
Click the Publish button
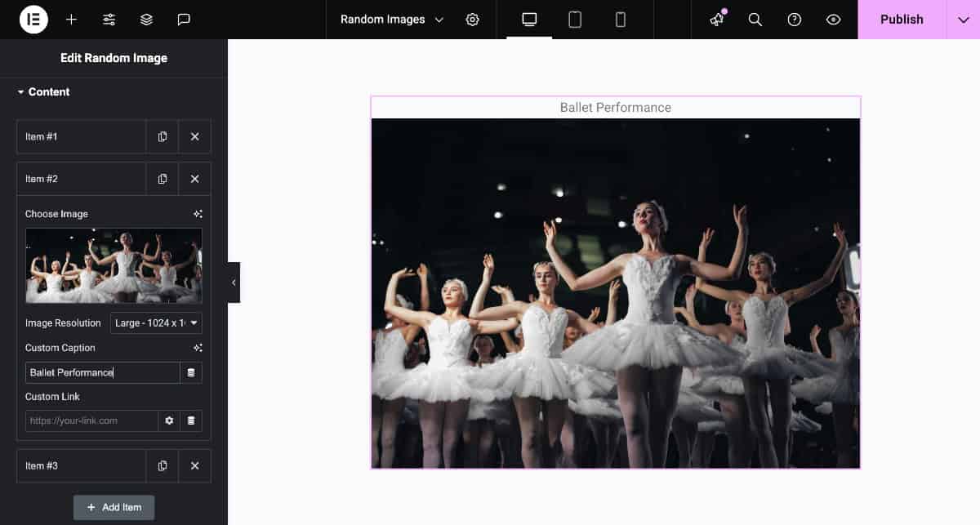tap(902, 20)
